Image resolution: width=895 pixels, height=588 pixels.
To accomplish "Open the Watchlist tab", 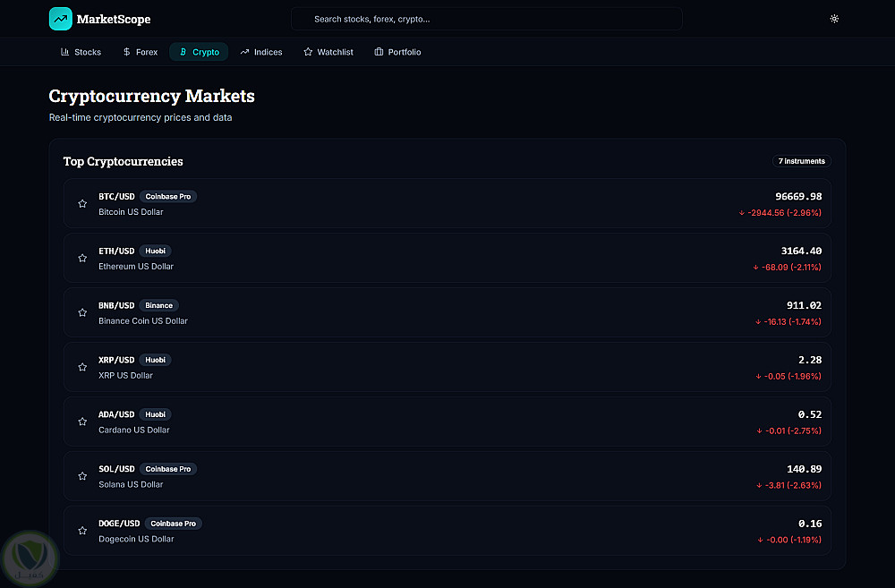I will [x=328, y=52].
